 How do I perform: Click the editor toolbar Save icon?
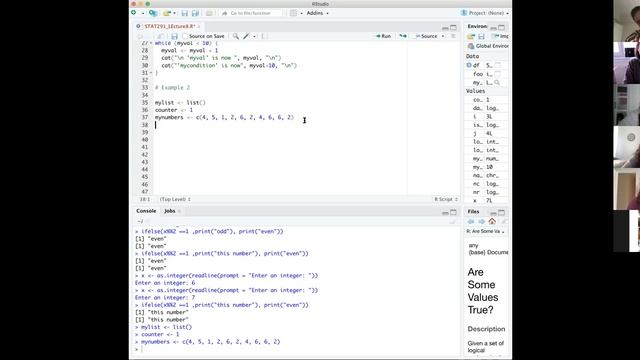[174, 36]
